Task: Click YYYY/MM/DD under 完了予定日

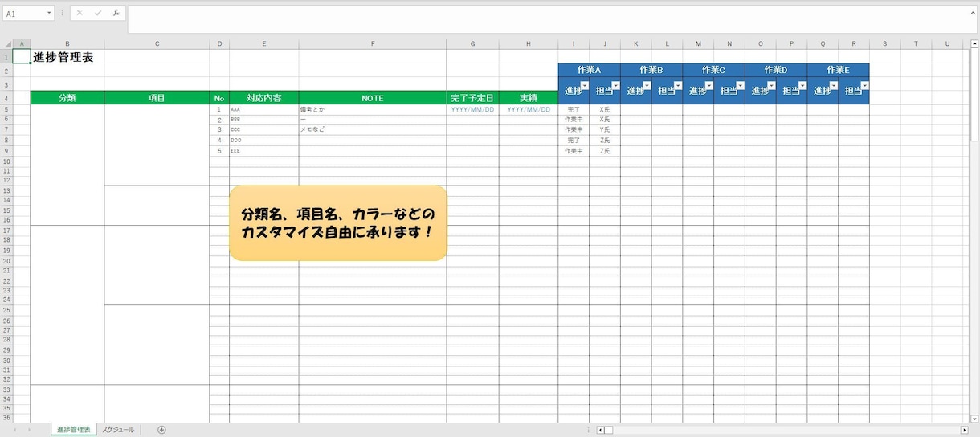Action: click(x=472, y=109)
